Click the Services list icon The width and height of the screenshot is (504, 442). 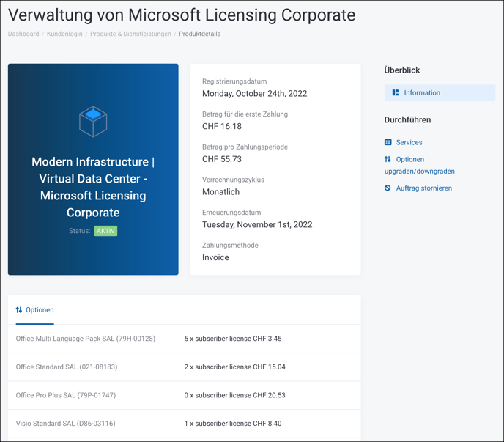(x=388, y=142)
